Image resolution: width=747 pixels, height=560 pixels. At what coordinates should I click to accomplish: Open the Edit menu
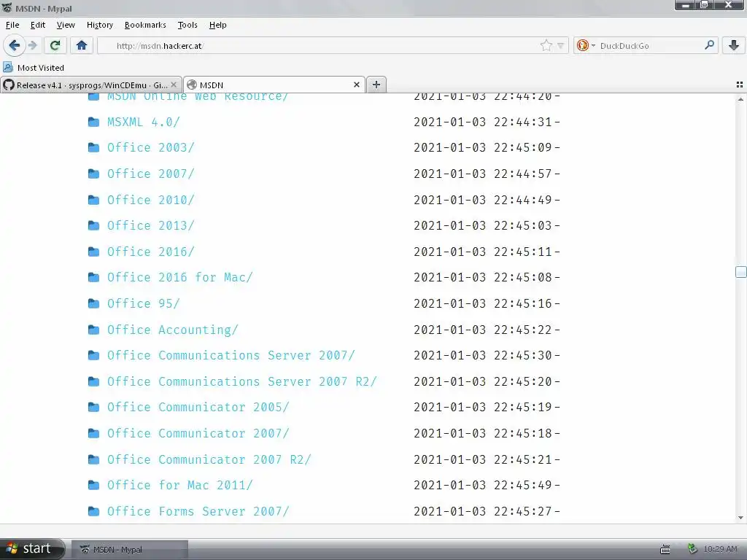coord(38,25)
